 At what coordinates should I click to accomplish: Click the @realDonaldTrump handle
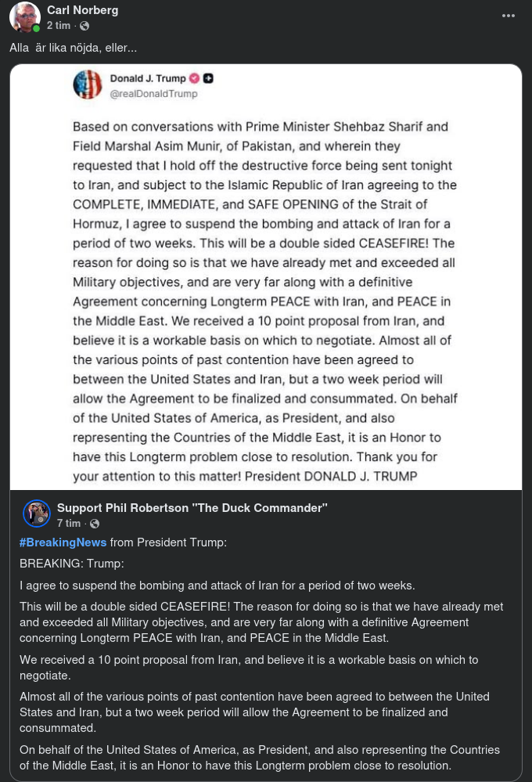coord(153,94)
